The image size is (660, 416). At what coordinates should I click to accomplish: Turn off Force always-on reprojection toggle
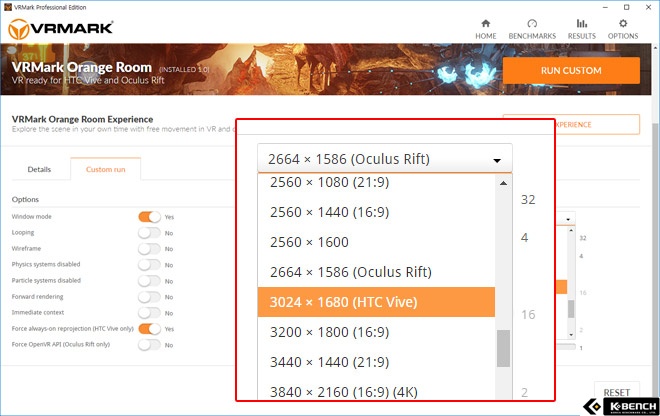(149, 329)
